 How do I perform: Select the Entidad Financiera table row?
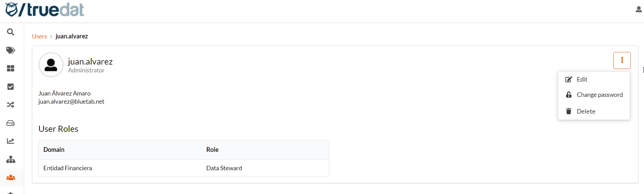(x=184, y=168)
